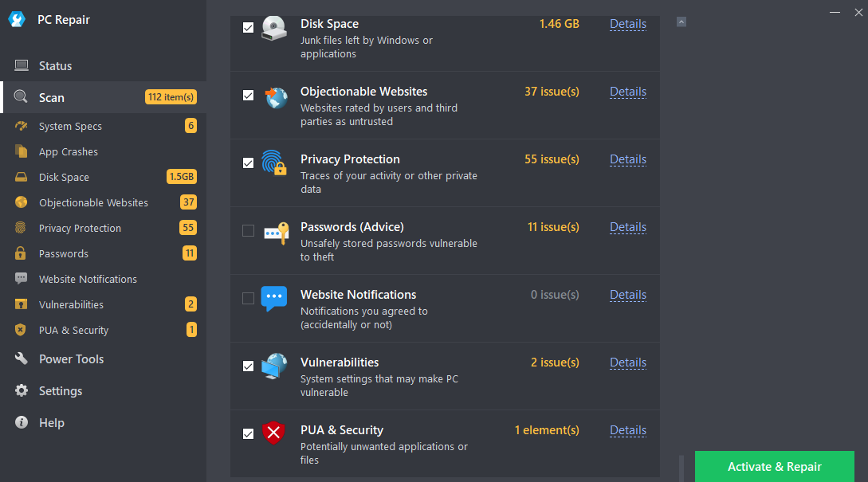Click the Disk Space drive icon
This screenshot has height=482, width=868.
pos(274,29)
